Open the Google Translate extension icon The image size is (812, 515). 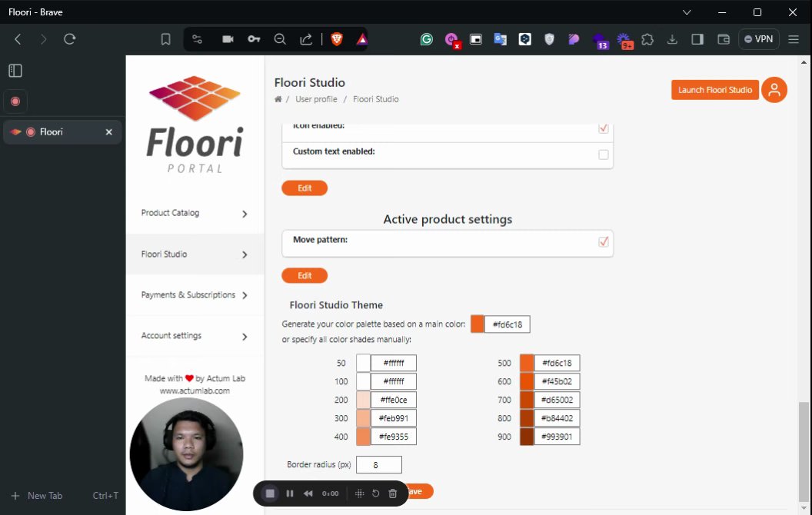501,39
